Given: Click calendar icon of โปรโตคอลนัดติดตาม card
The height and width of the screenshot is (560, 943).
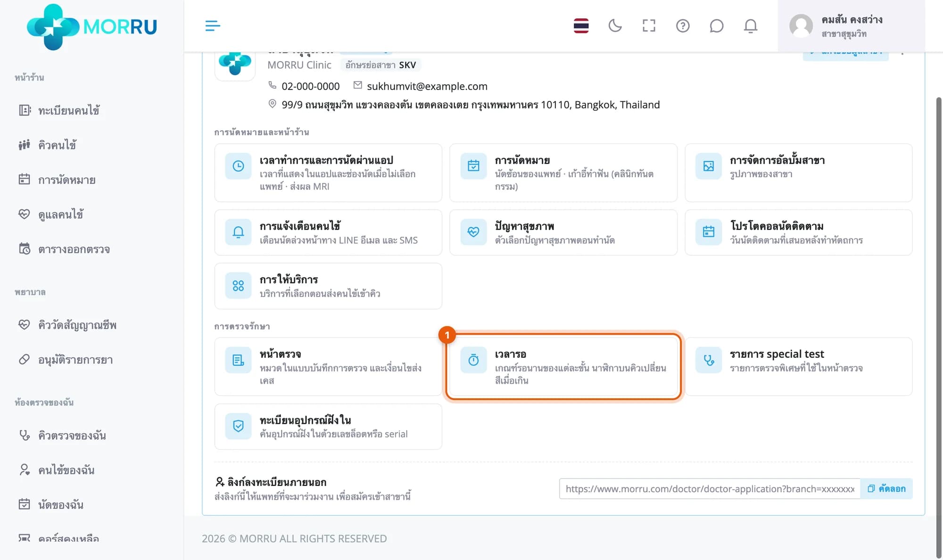Looking at the screenshot, I should pos(709,232).
